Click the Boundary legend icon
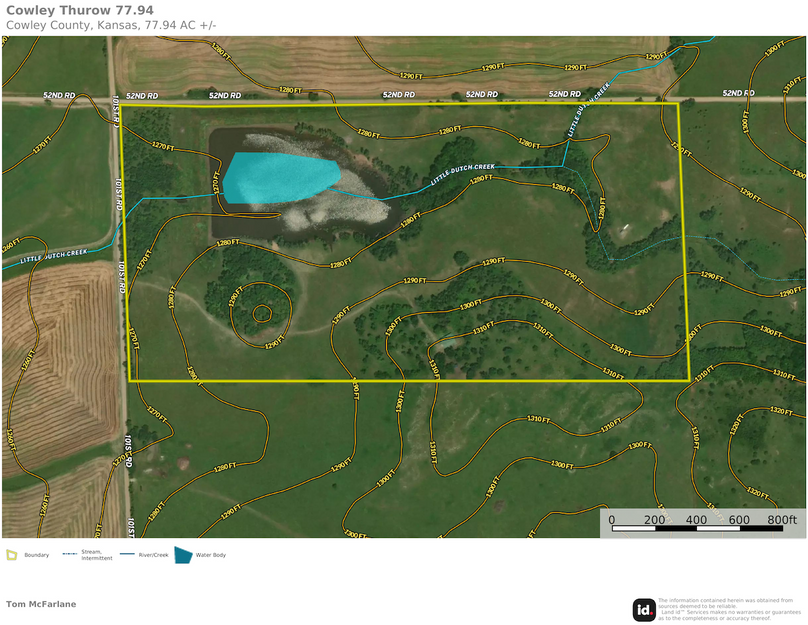 (x=11, y=555)
